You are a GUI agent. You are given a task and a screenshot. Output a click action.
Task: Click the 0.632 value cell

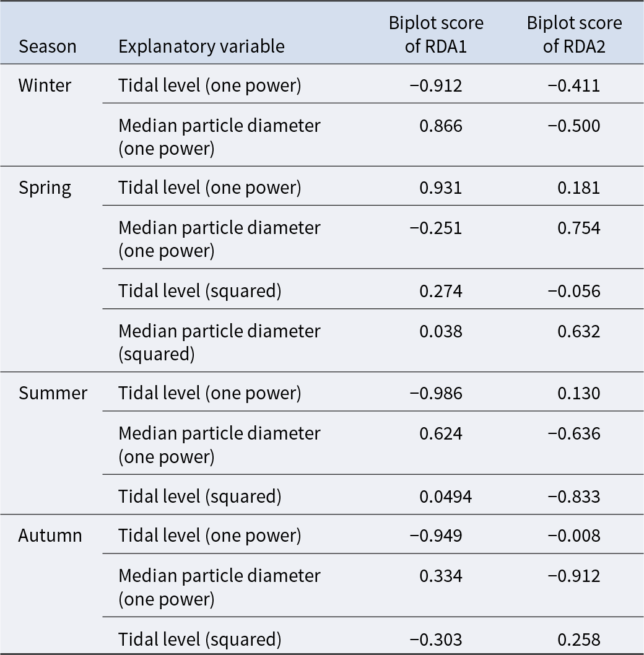[x=578, y=331]
